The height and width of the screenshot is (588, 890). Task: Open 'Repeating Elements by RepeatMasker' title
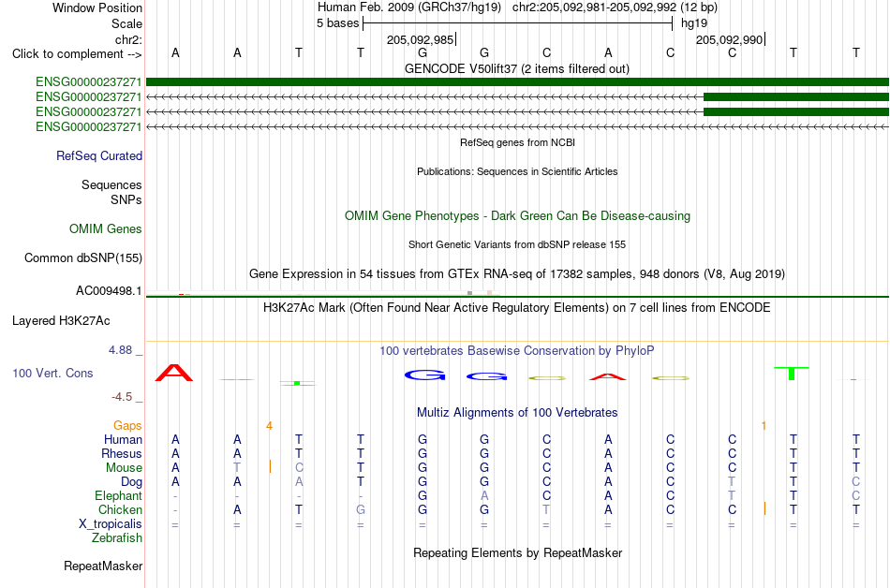517,553
